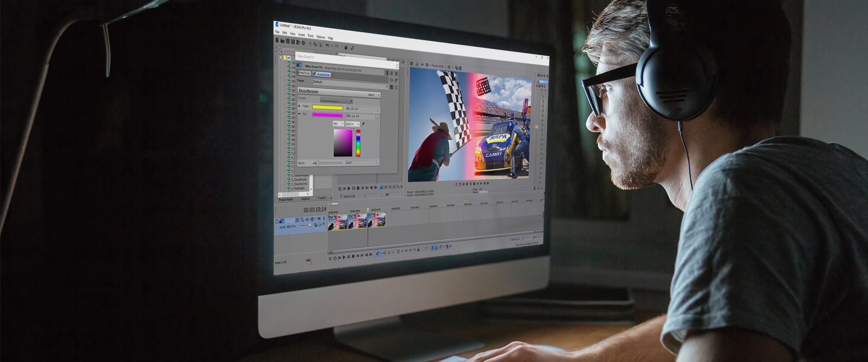Open the Video Preview properties gear icon
Screen dimensions: 868x362
click(x=411, y=63)
